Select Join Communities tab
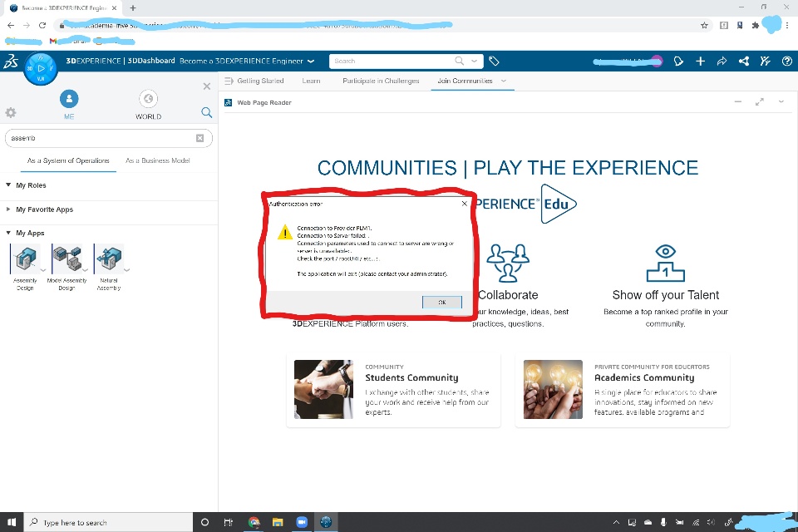This screenshot has height=532, width=798. (465, 81)
